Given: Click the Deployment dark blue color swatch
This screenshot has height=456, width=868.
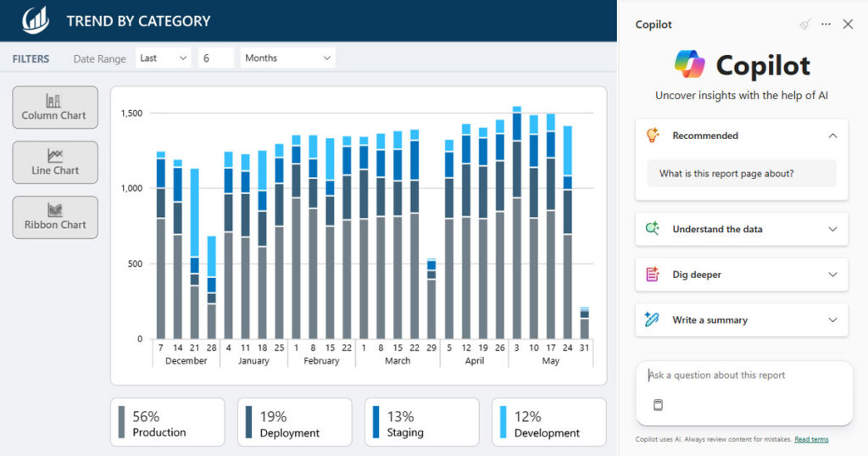Looking at the screenshot, I should [248, 422].
